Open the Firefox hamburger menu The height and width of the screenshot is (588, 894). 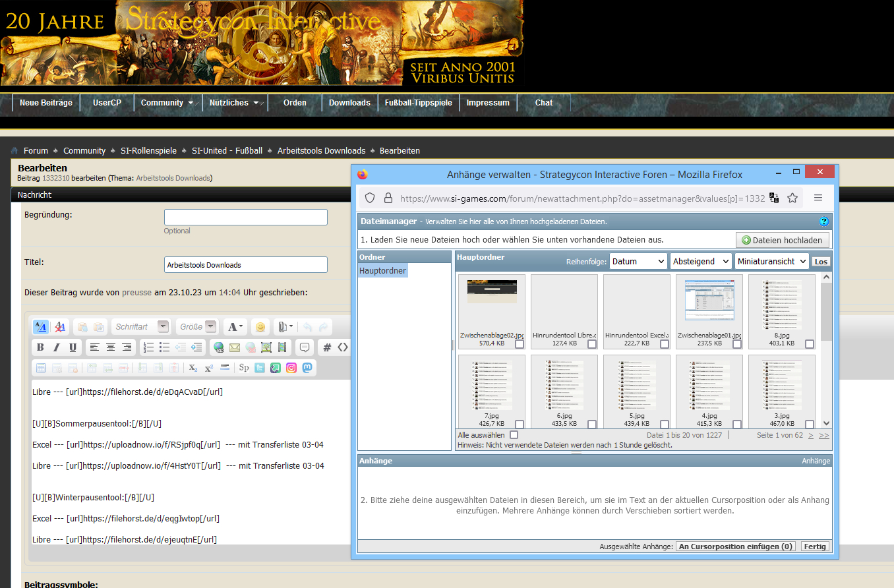(818, 198)
